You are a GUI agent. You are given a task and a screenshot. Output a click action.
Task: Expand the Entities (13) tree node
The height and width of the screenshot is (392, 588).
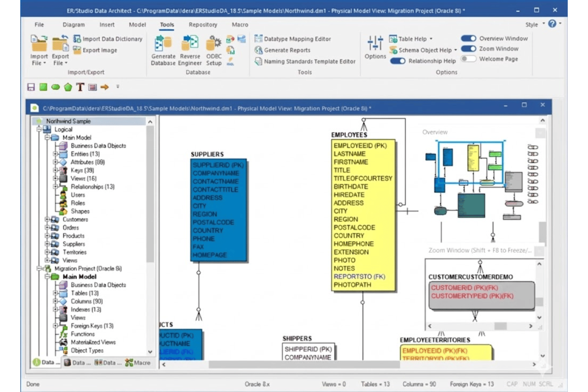(55, 154)
